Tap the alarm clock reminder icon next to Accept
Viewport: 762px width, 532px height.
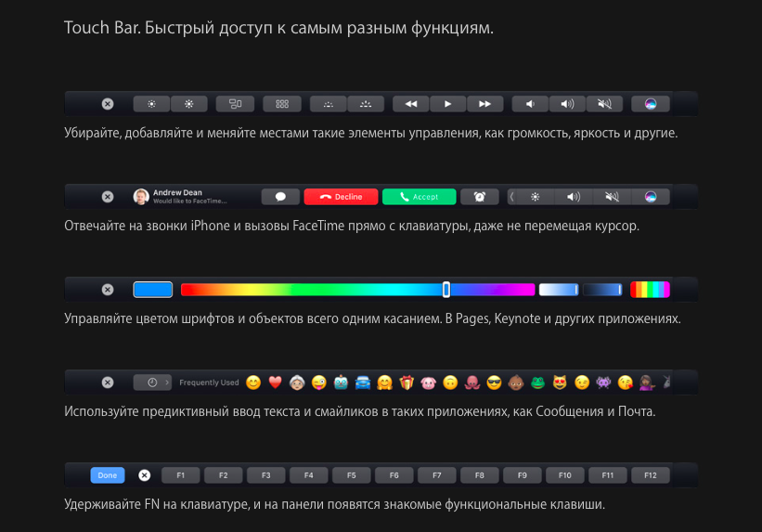pyautogui.click(x=479, y=197)
